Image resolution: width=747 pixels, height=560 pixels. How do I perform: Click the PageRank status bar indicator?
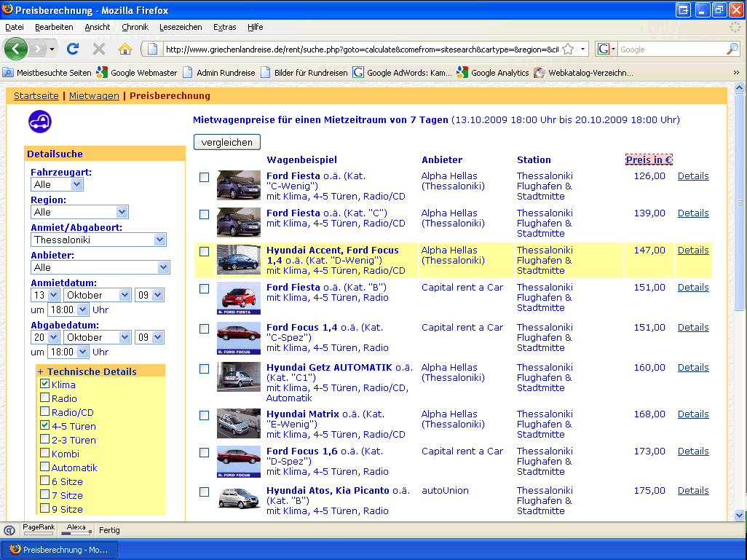(39, 529)
